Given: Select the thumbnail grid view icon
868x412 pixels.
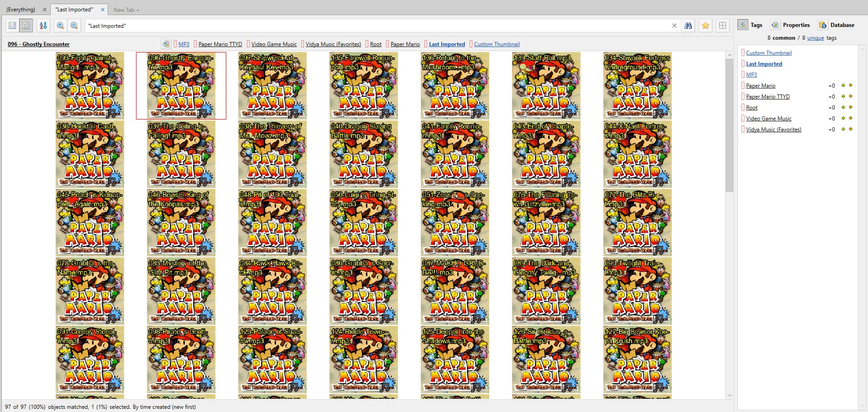Looking at the screenshot, I should (x=26, y=26).
